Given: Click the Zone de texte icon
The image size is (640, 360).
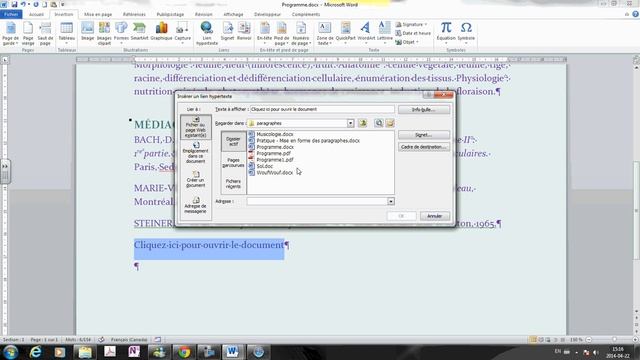Looking at the screenshot, I should [325, 33].
